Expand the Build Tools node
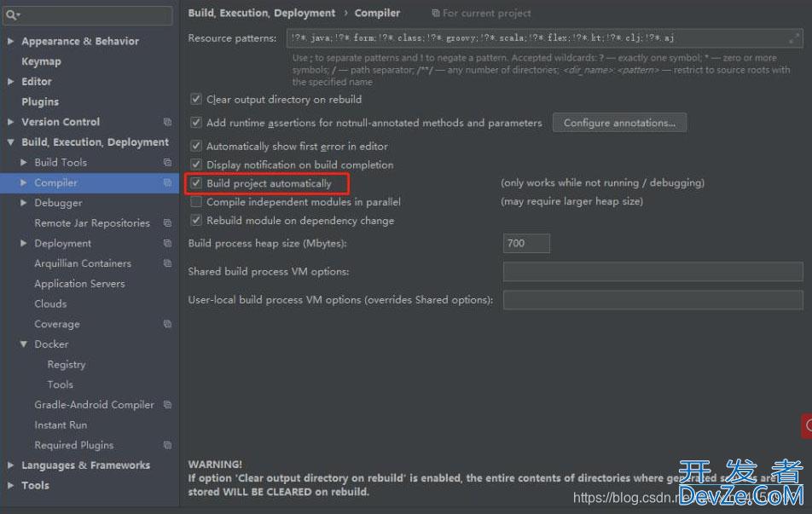812x514 pixels. [x=23, y=162]
